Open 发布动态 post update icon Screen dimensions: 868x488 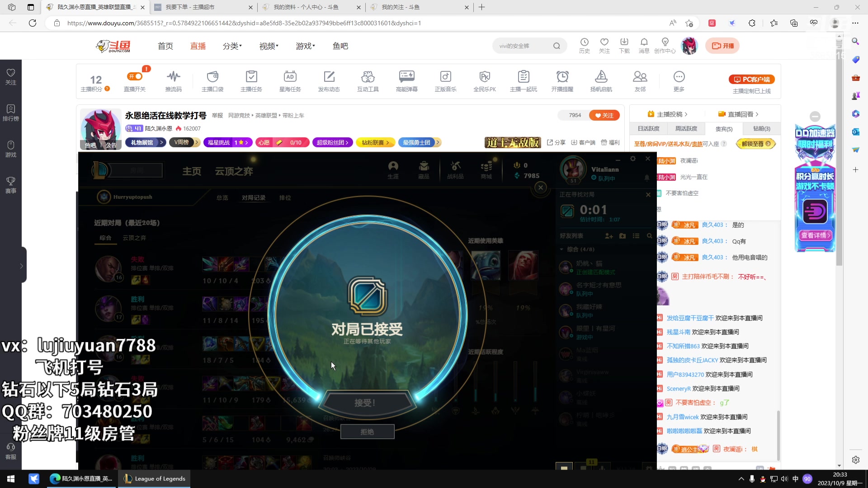[x=329, y=81]
